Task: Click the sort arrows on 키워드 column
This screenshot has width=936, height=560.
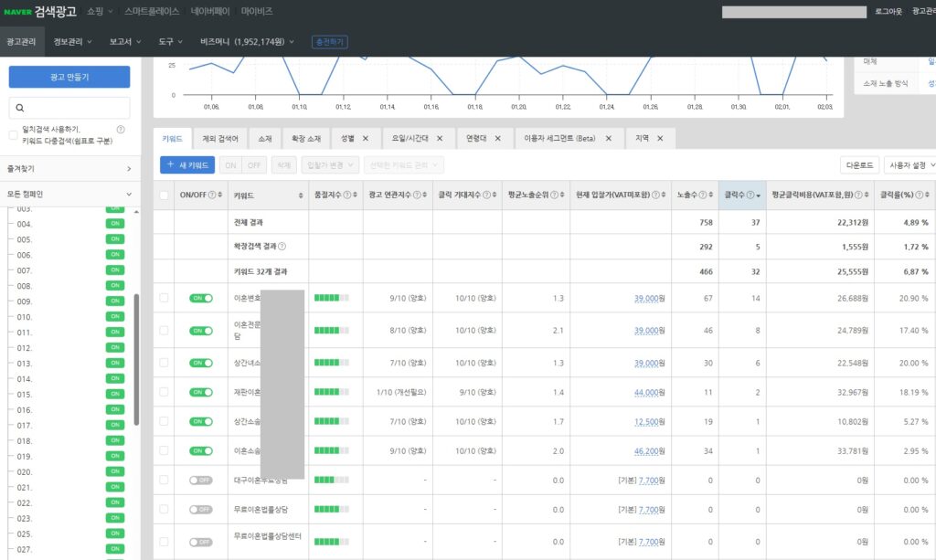Action: pos(301,195)
